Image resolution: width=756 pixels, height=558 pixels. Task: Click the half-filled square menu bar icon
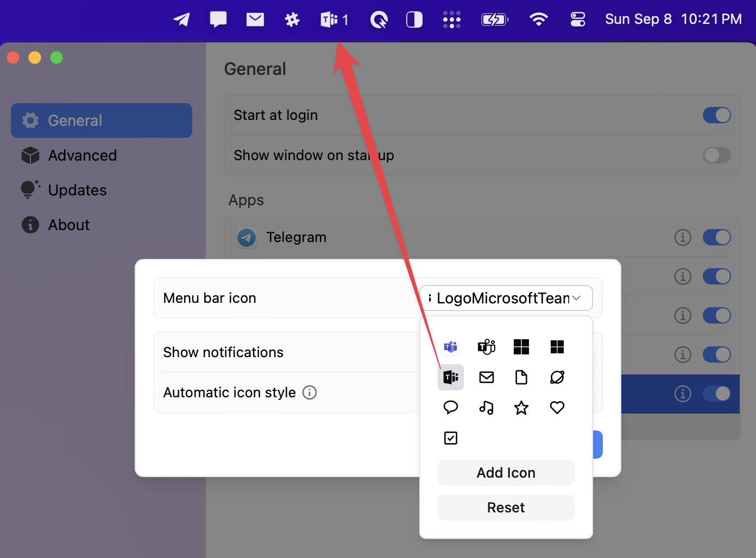(x=414, y=20)
